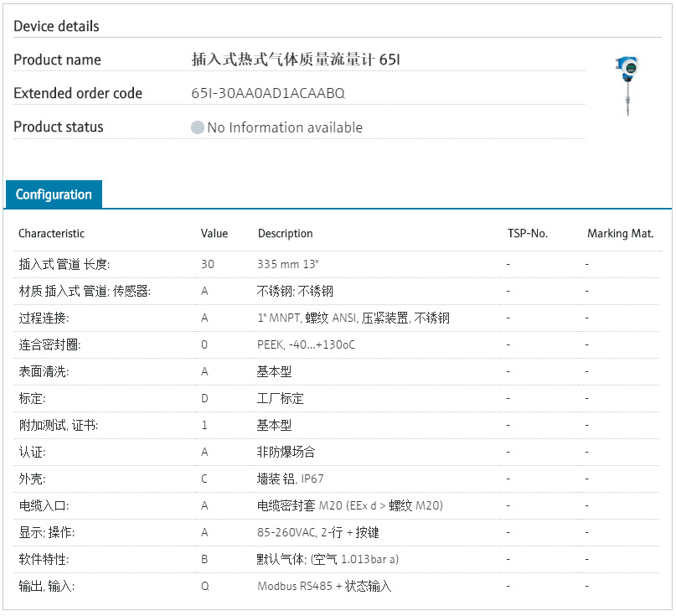Click the Value column header

point(214,233)
